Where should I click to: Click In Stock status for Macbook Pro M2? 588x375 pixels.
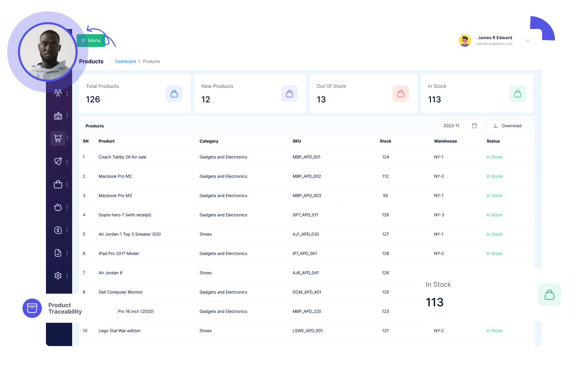pyautogui.click(x=494, y=176)
